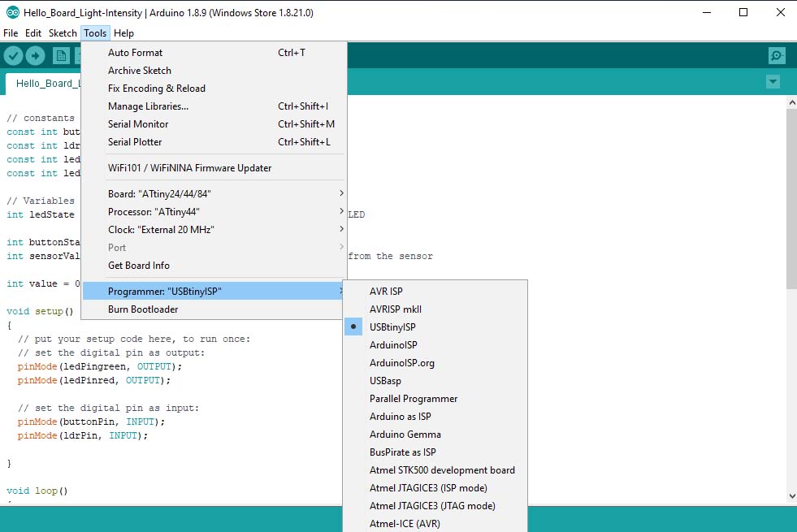
Task: Launch WiFi101 / WiFiNINA Firmware Updater
Action: click(x=214, y=167)
